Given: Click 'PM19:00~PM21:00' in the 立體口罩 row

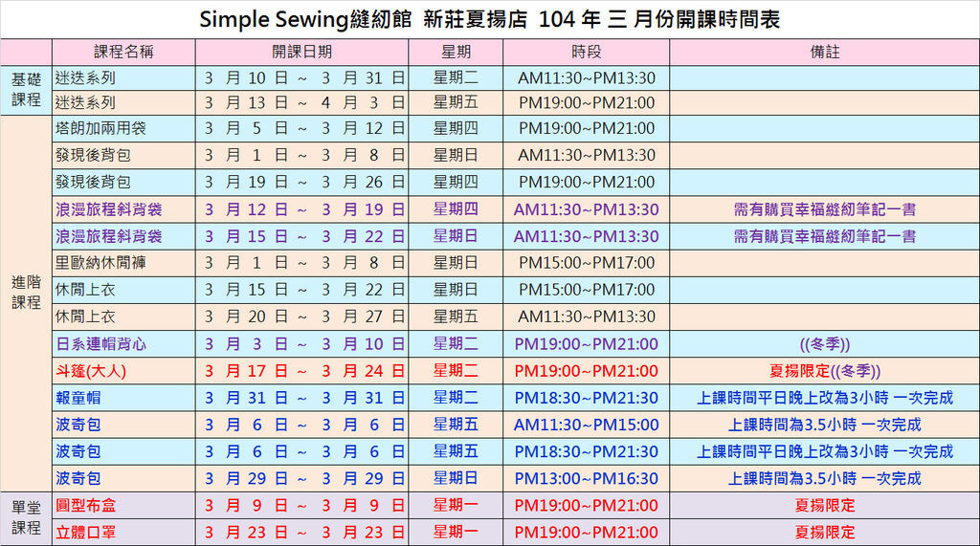Looking at the screenshot, I should point(587,533).
